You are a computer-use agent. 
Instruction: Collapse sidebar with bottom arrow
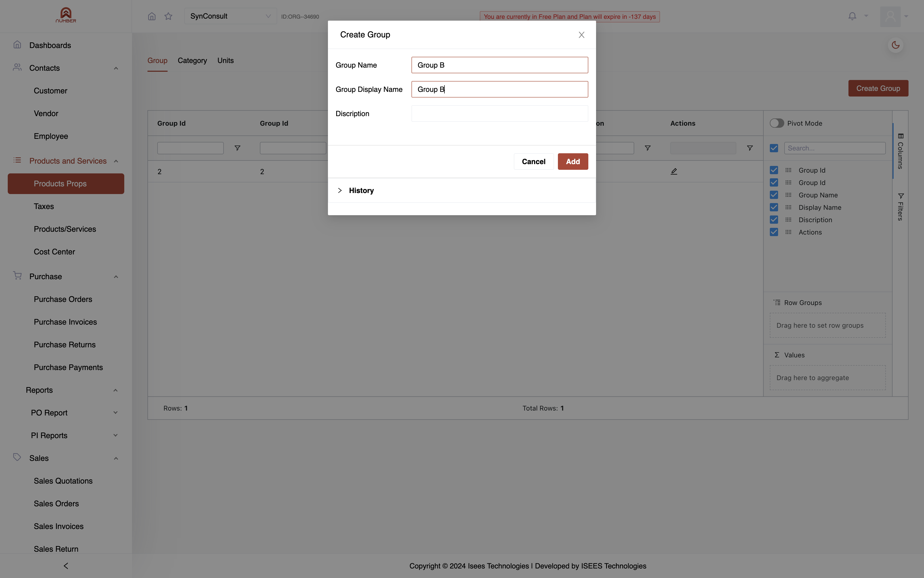66,566
